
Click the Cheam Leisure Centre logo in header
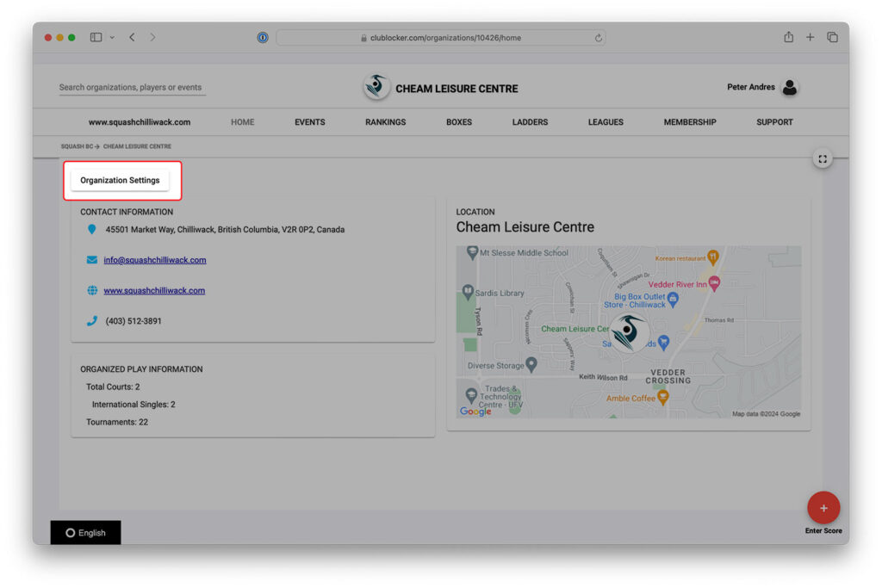click(376, 87)
